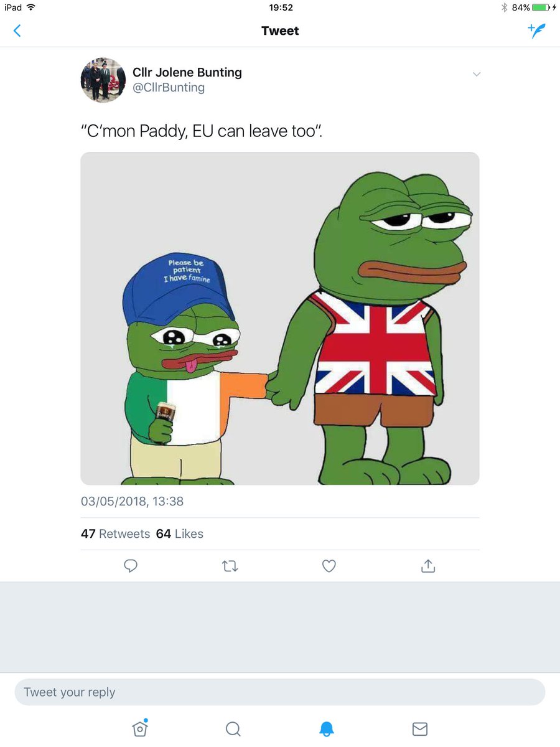View the list of 47 Retweets
The width and height of the screenshot is (560, 747).
coord(116,533)
